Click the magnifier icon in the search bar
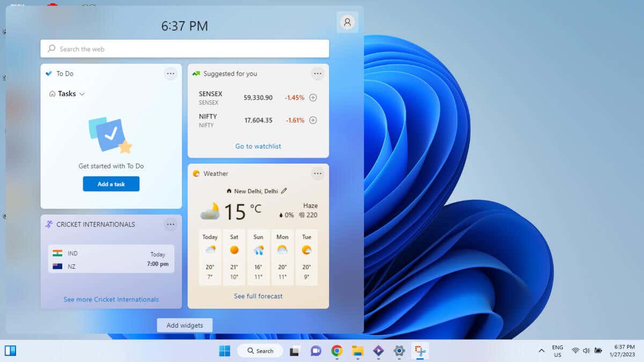This screenshot has height=362, width=644. 50,48
